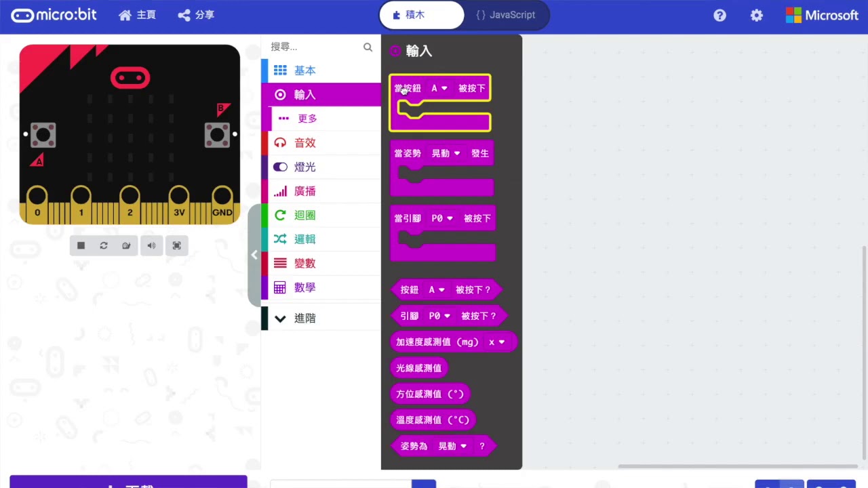The width and height of the screenshot is (868, 488).
Task: Open the 邏輯 logic category
Action: pos(321,239)
